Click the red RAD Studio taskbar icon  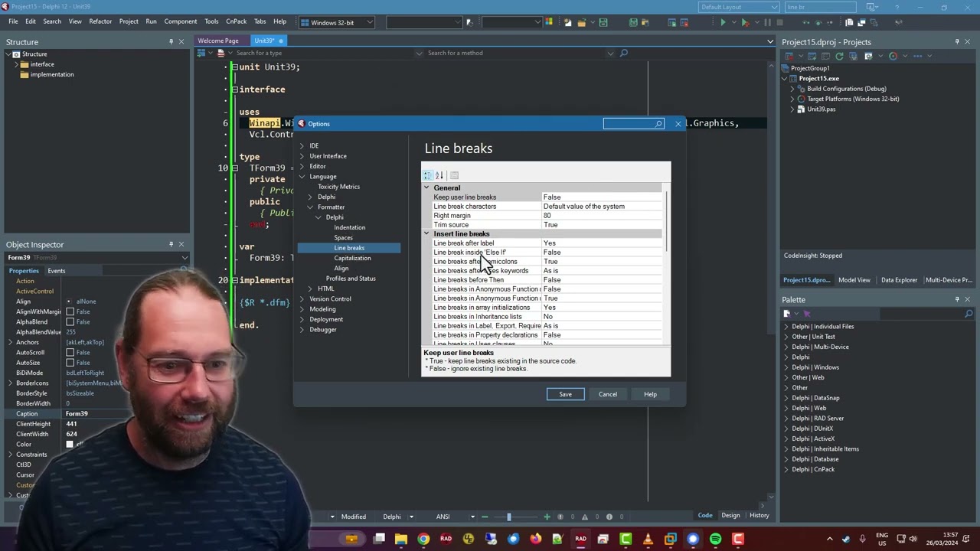click(x=446, y=539)
